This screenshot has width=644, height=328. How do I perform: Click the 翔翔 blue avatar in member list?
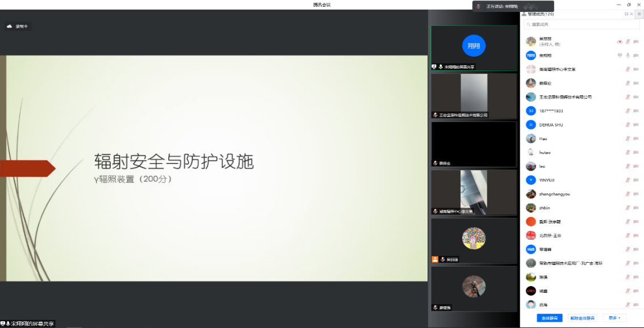530,56
